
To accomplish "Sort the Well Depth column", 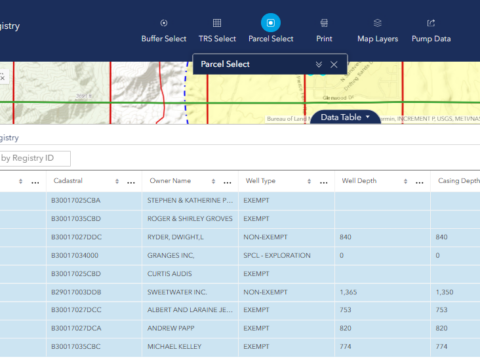I will tap(405, 181).
